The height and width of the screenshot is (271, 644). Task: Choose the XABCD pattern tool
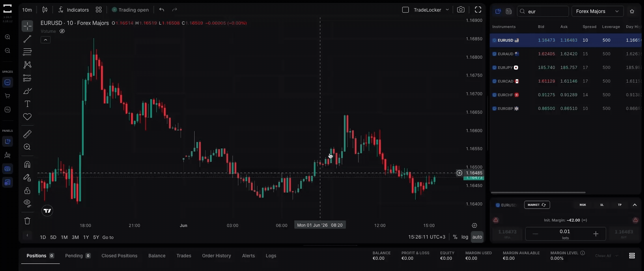click(27, 65)
